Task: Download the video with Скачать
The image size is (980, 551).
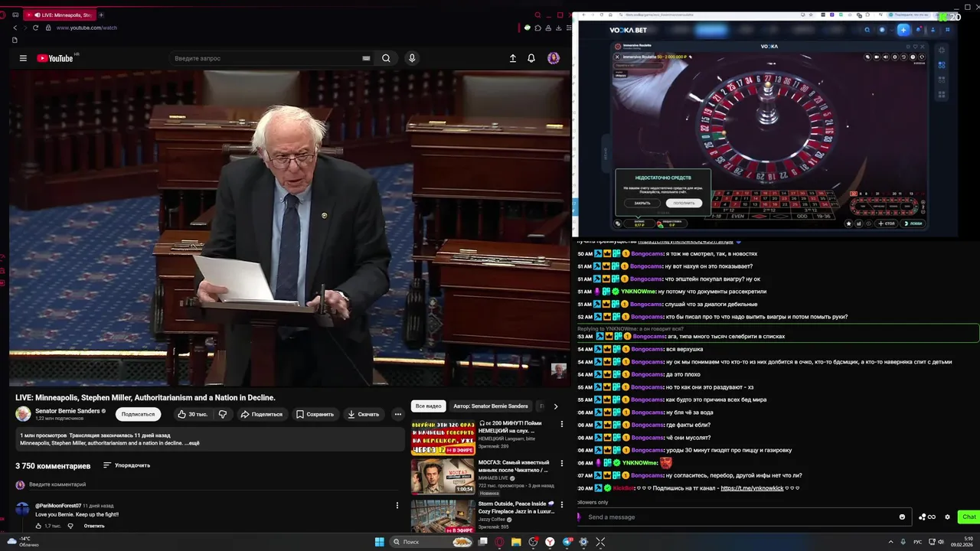Action: click(363, 414)
